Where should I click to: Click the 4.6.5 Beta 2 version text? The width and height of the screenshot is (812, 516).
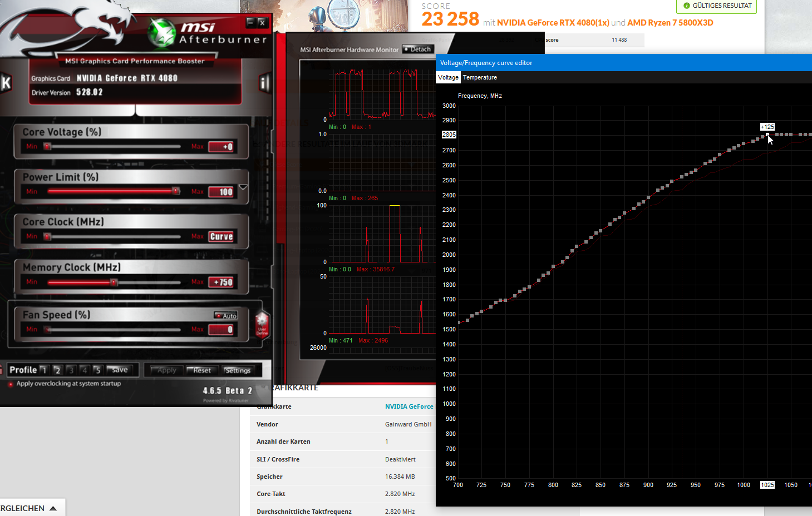pos(227,391)
